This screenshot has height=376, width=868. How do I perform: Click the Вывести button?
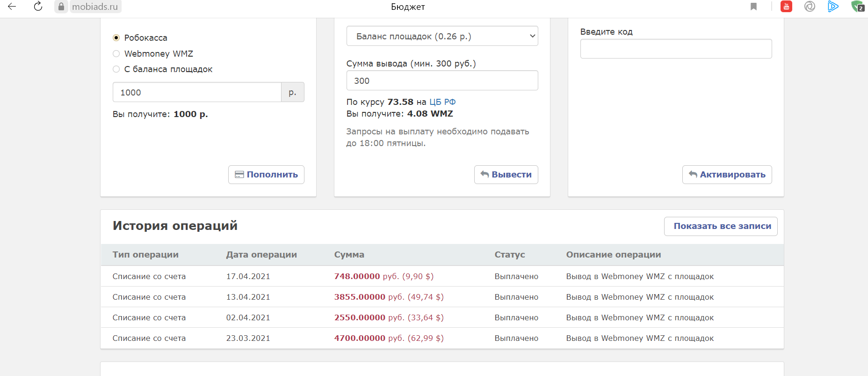[506, 175]
